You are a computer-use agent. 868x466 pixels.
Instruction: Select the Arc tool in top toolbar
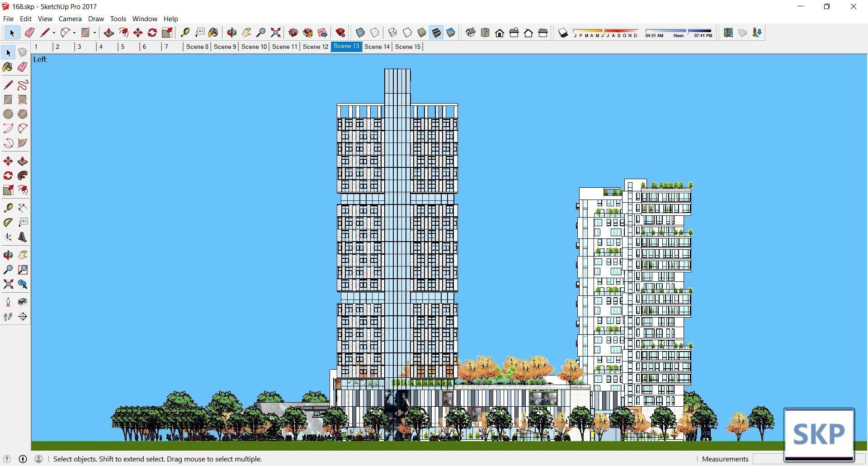pyautogui.click(x=65, y=33)
